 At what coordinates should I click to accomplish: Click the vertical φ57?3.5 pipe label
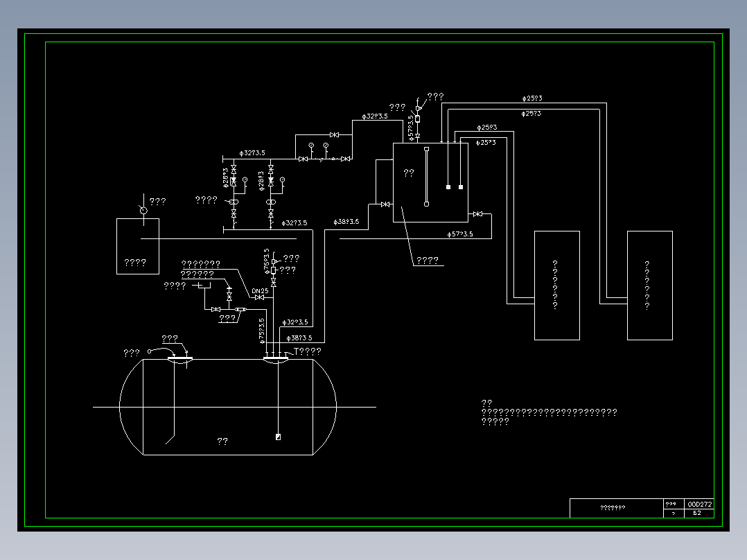coord(411,128)
